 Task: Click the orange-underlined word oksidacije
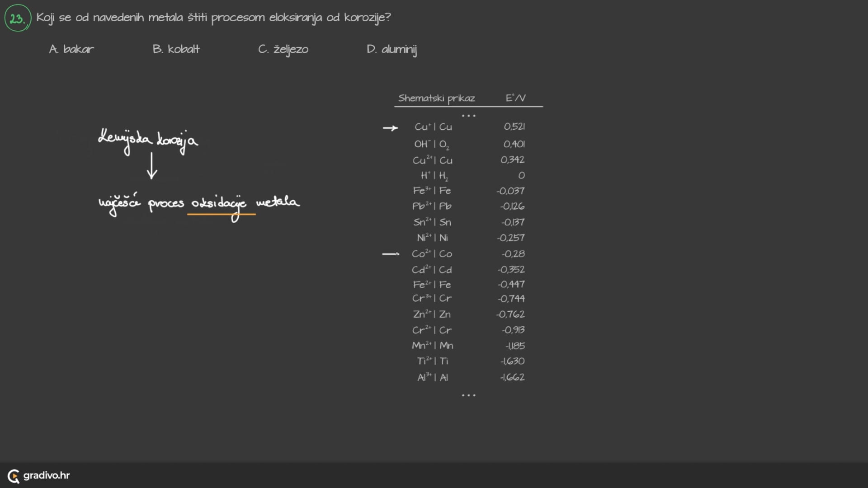(x=219, y=204)
